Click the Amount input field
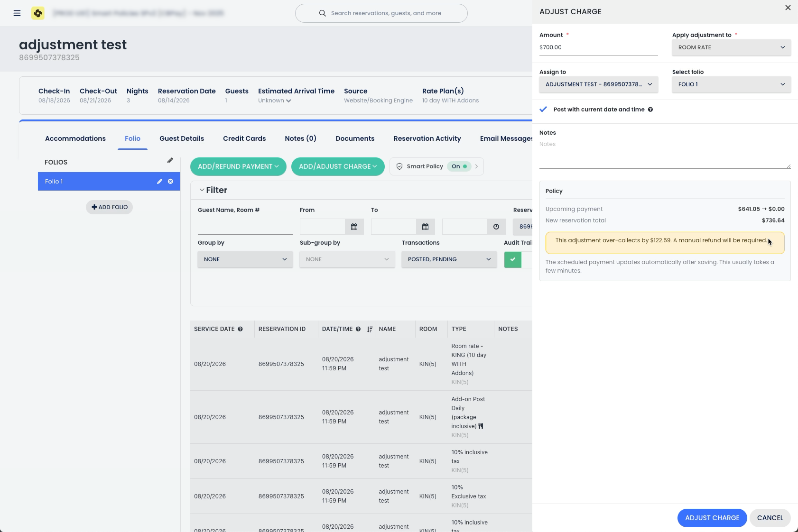798x532 pixels. pos(599,47)
